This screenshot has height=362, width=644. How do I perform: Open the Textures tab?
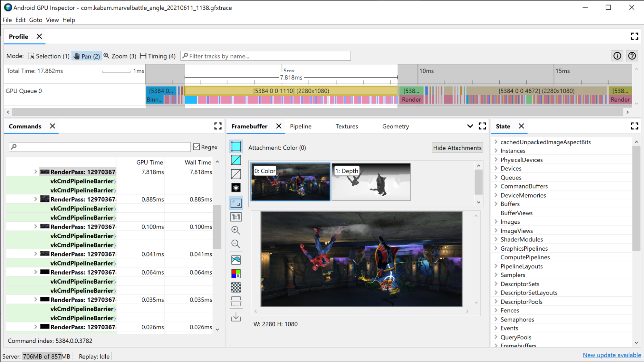coord(347,126)
